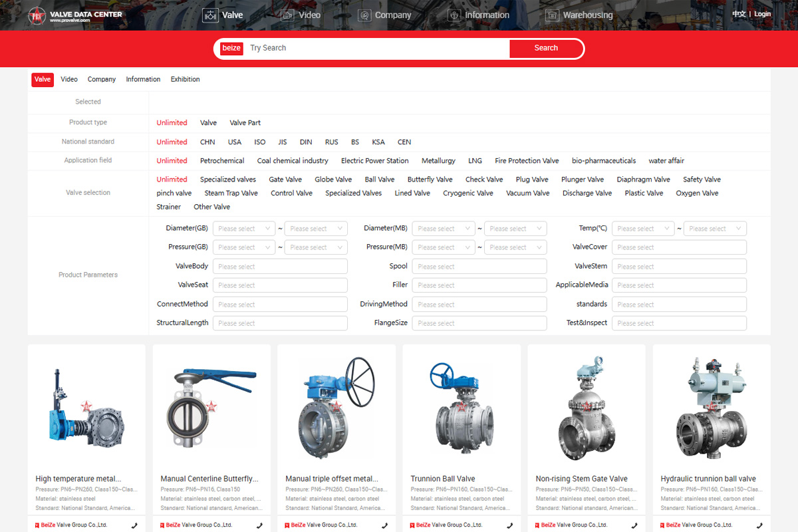Switch to the Company tab below search

(x=102, y=80)
